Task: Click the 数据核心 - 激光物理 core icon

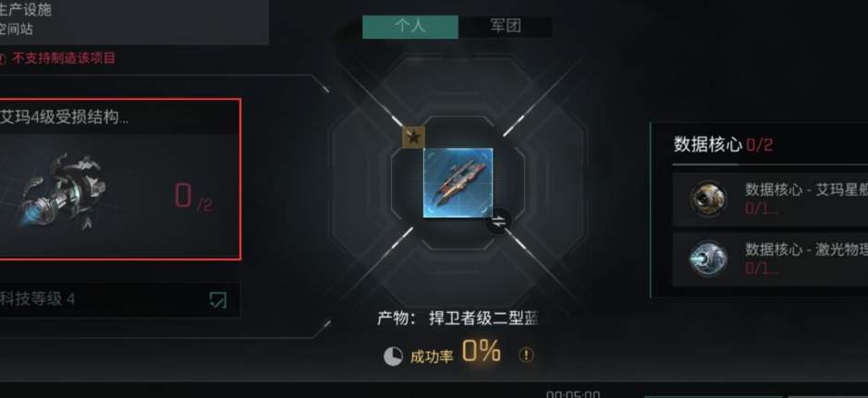Action: pyautogui.click(x=708, y=259)
